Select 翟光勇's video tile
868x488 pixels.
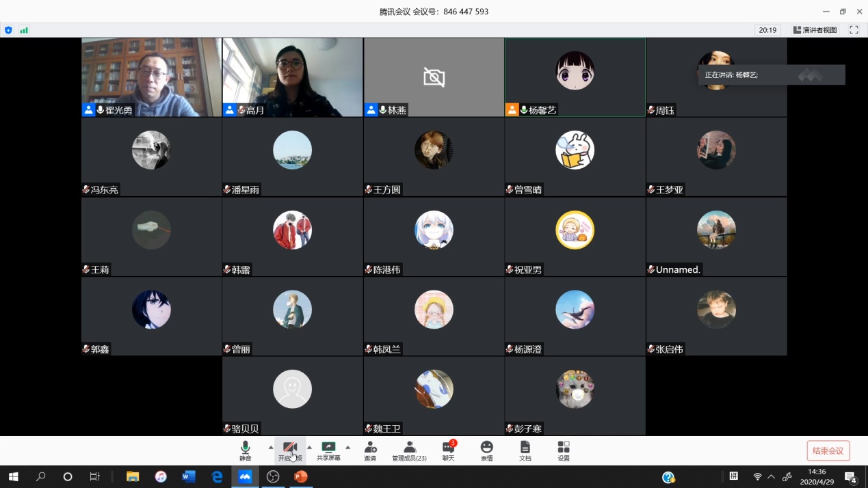tap(151, 77)
